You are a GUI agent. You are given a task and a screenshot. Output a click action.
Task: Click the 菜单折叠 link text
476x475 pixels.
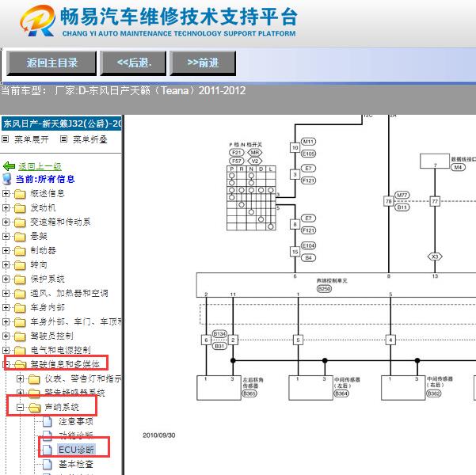pyautogui.click(x=90, y=139)
